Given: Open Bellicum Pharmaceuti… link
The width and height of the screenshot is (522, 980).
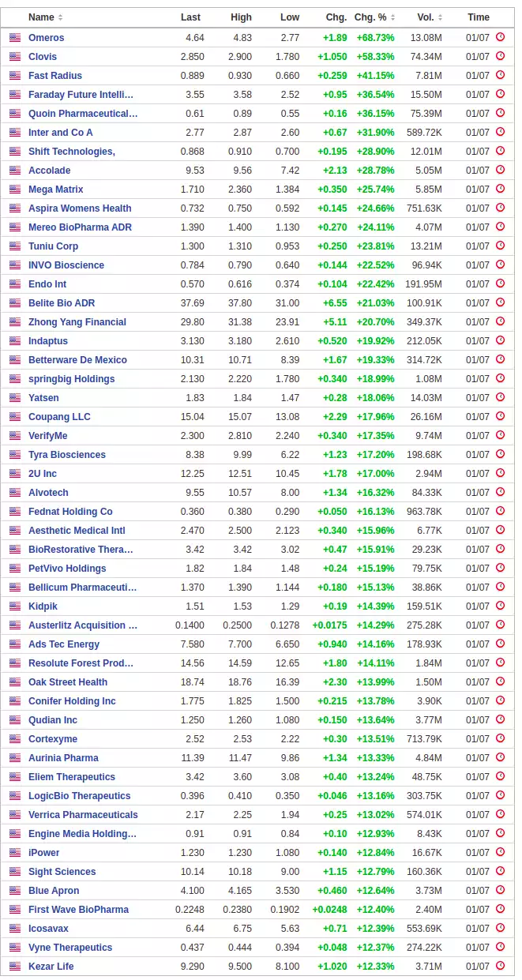Looking at the screenshot, I should [x=83, y=588].
